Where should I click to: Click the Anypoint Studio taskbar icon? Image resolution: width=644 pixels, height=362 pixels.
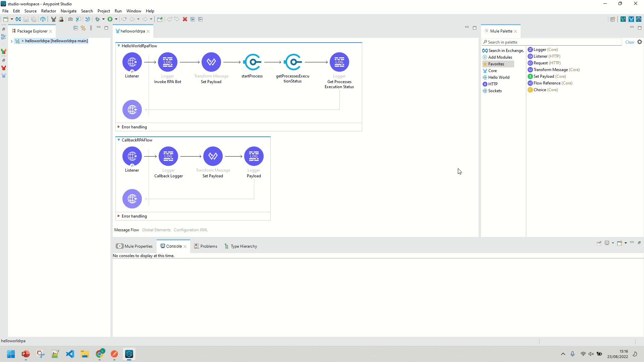tap(129, 354)
